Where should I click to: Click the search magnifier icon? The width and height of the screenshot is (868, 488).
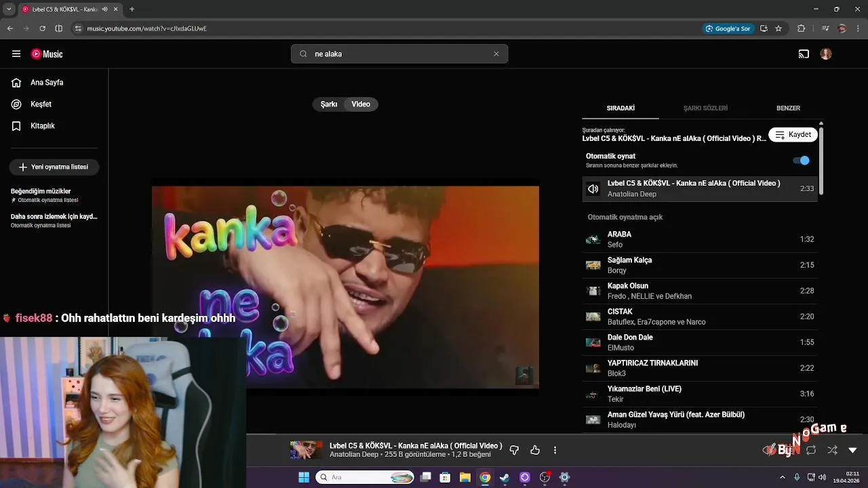[303, 54]
